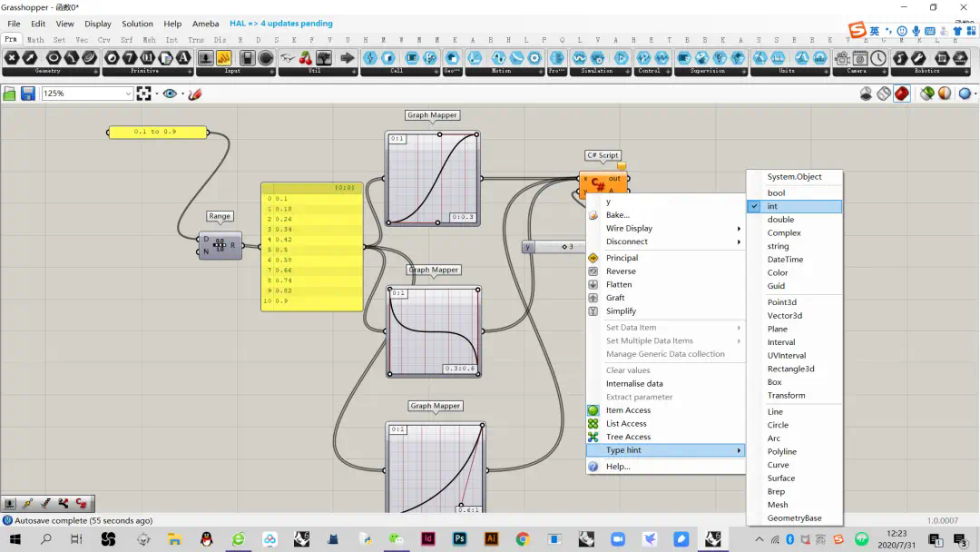
Task: Expand the Geometry panel plus button
Action: pos(95,71)
